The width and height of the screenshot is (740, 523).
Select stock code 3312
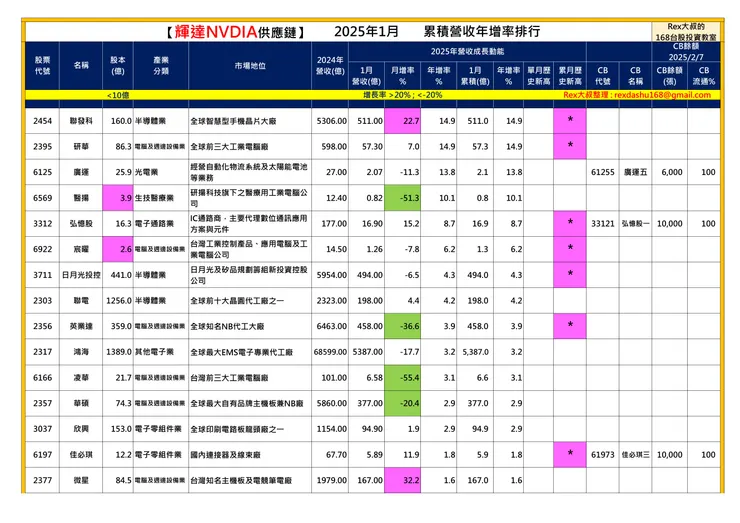[42, 223]
